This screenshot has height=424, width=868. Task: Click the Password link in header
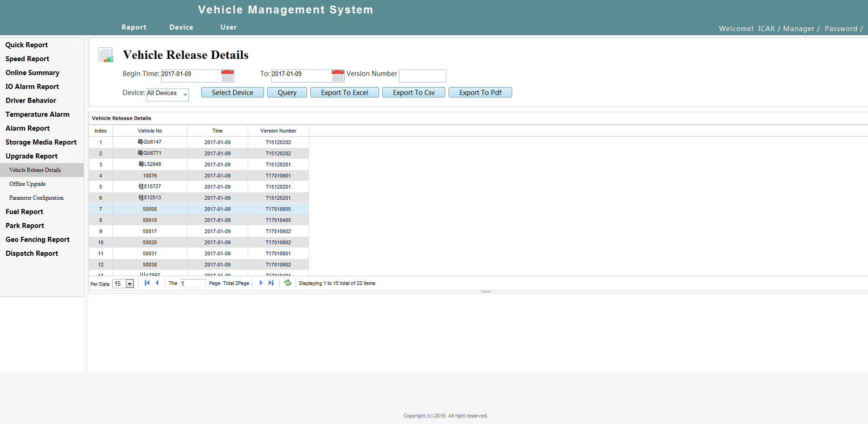841,29
